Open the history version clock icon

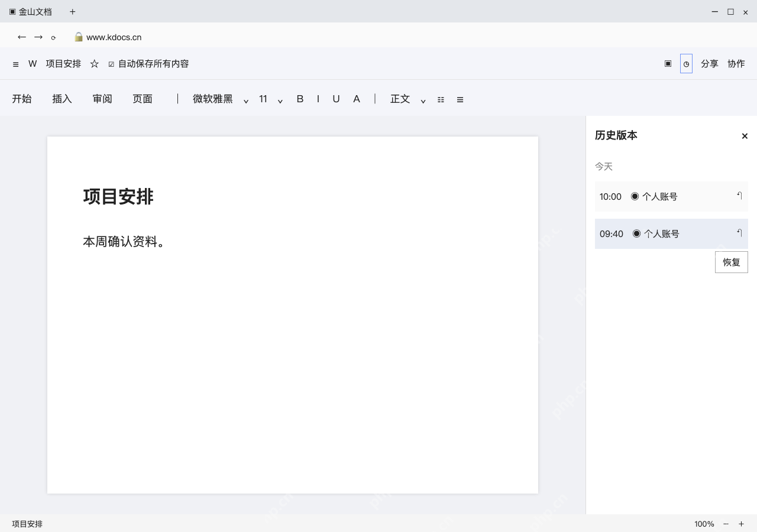click(x=686, y=64)
